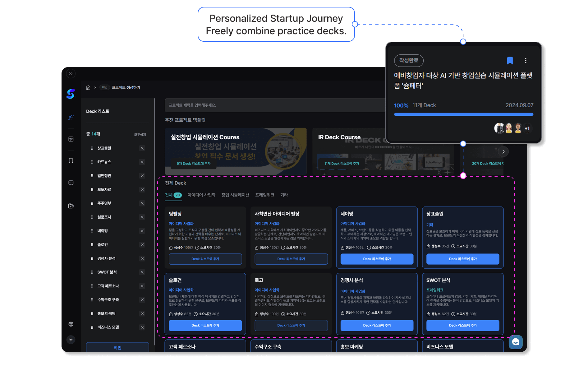Remove 수익구조 구축 from Deck list
The image size is (588, 385).
[142, 300]
